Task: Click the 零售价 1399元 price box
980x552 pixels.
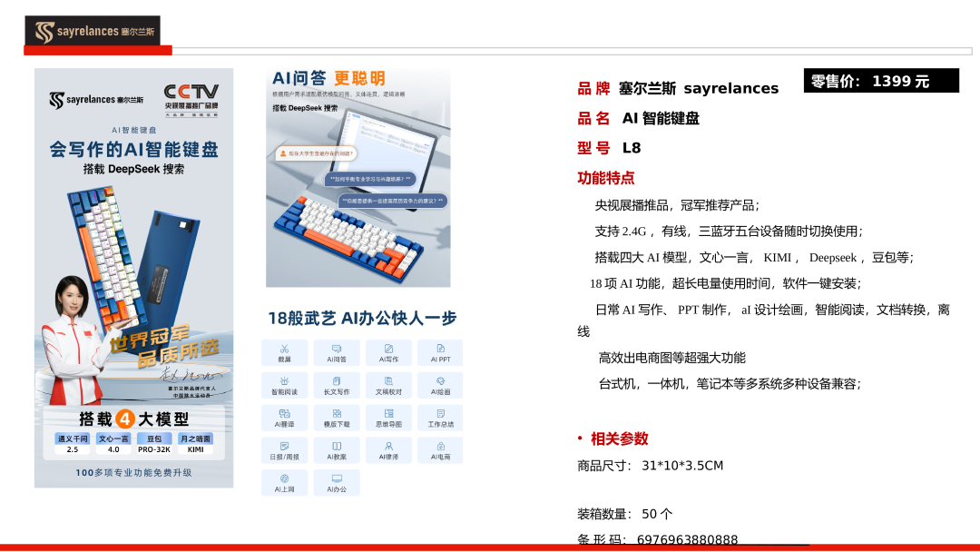Action: click(x=881, y=81)
